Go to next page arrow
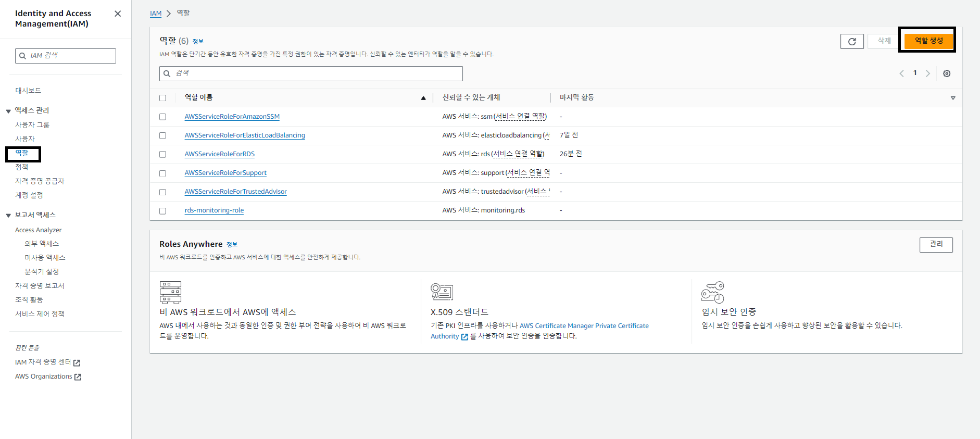Image resolution: width=980 pixels, height=439 pixels. pyautogui.click(x=927, y=73)
